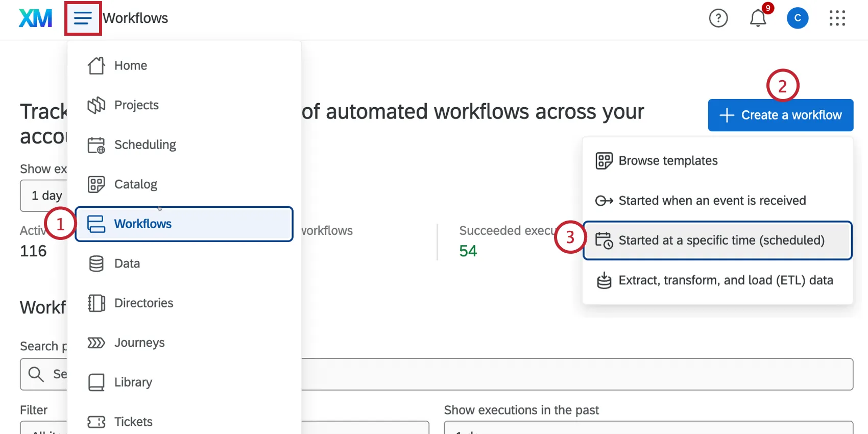Screen dimensions: 868x434
Task: Open the app switcher grid icon
Action: tap(837, 18)
